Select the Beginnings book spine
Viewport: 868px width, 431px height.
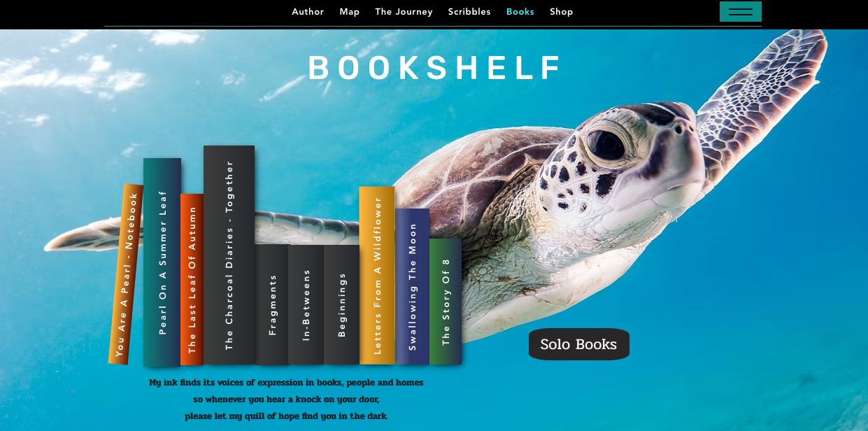[341, 304]
